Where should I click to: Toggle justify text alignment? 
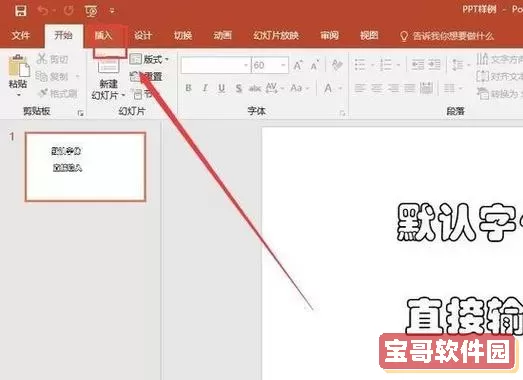coord(410,88)
